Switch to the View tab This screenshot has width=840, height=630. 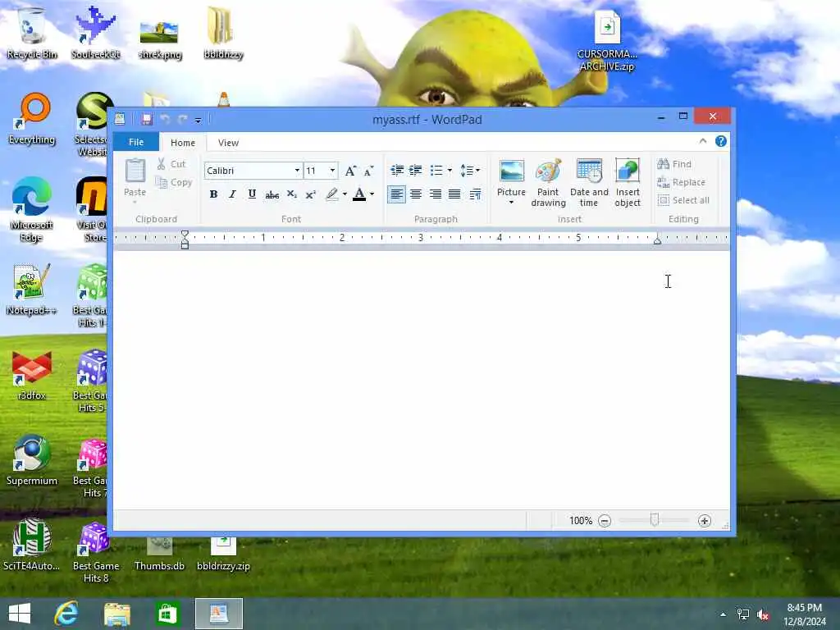tap(228, 143)
